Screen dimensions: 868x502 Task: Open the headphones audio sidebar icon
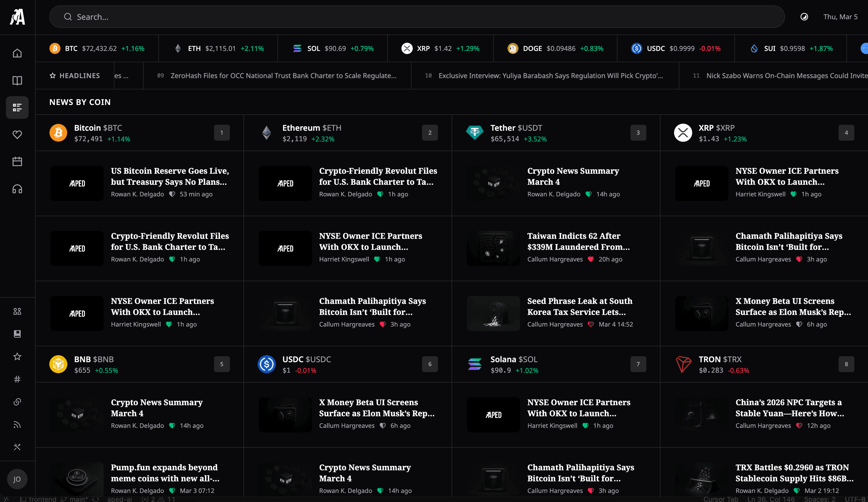17,189
